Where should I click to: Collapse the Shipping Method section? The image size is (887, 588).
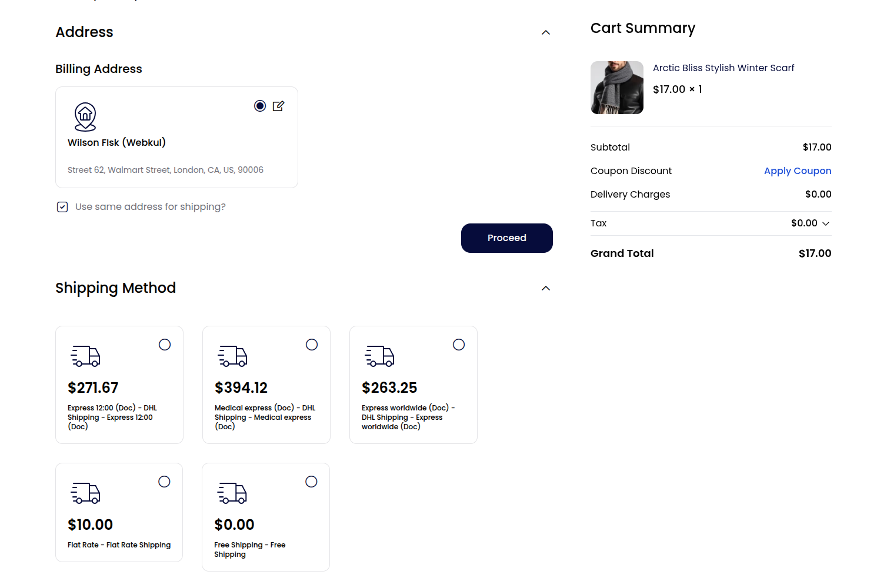pos(545,288)
